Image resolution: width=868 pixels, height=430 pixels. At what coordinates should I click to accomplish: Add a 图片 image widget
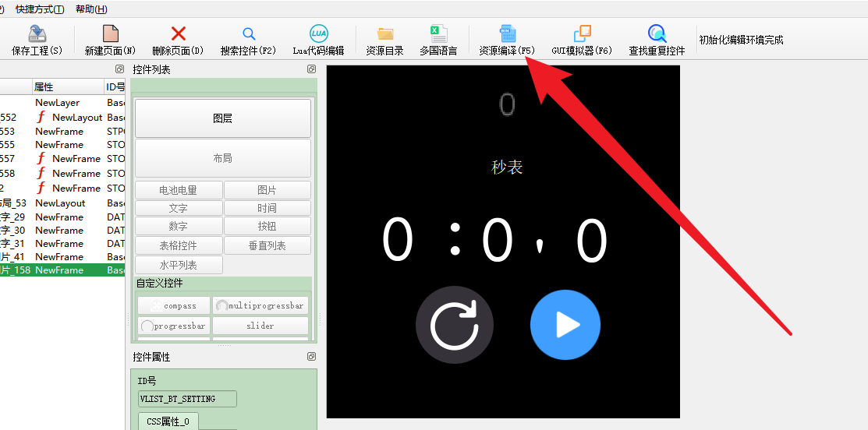tap(267, 190)
